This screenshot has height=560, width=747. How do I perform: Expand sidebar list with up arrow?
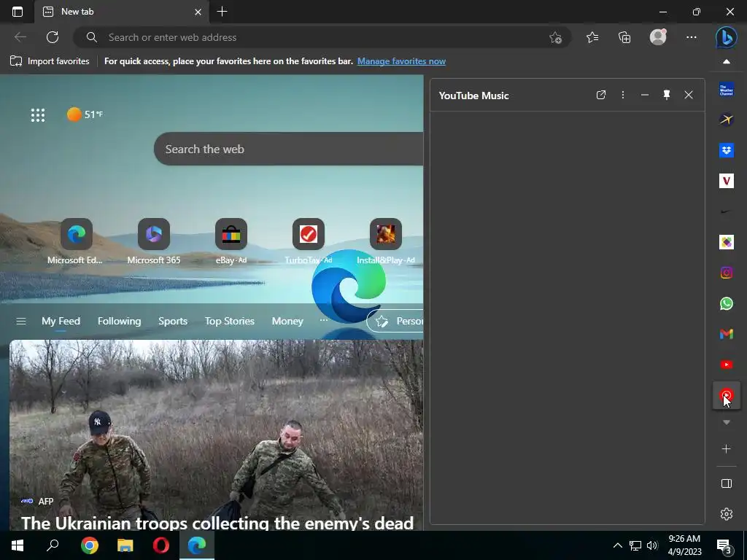tap(726, 61)
